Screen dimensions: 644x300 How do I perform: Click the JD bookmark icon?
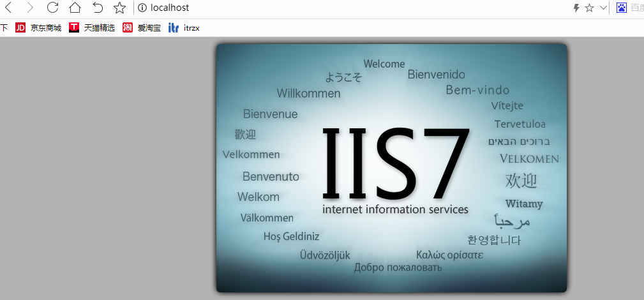click(x=20, y=27)
